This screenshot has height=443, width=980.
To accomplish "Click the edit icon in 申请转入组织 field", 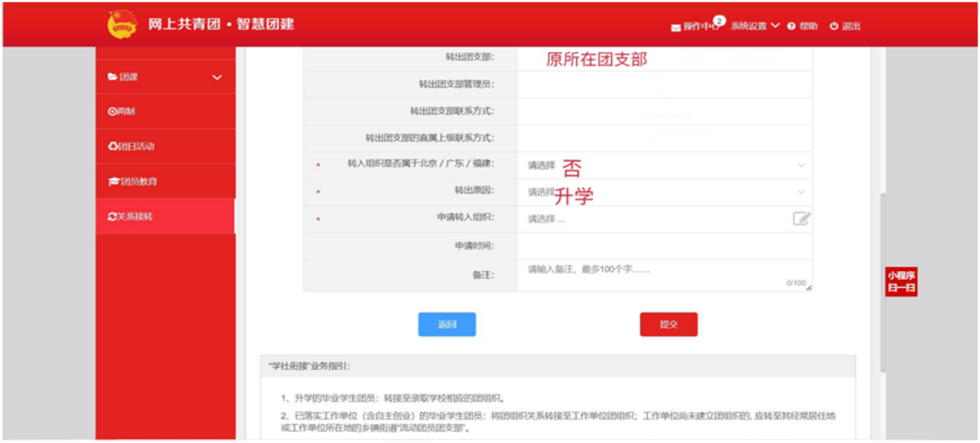I will click(x=801, y=218).
